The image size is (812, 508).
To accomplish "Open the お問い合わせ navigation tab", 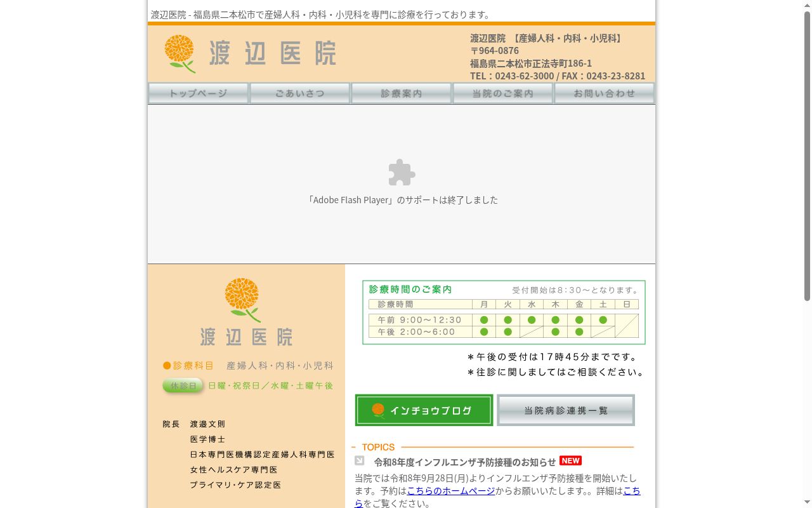I will [605, 93].
